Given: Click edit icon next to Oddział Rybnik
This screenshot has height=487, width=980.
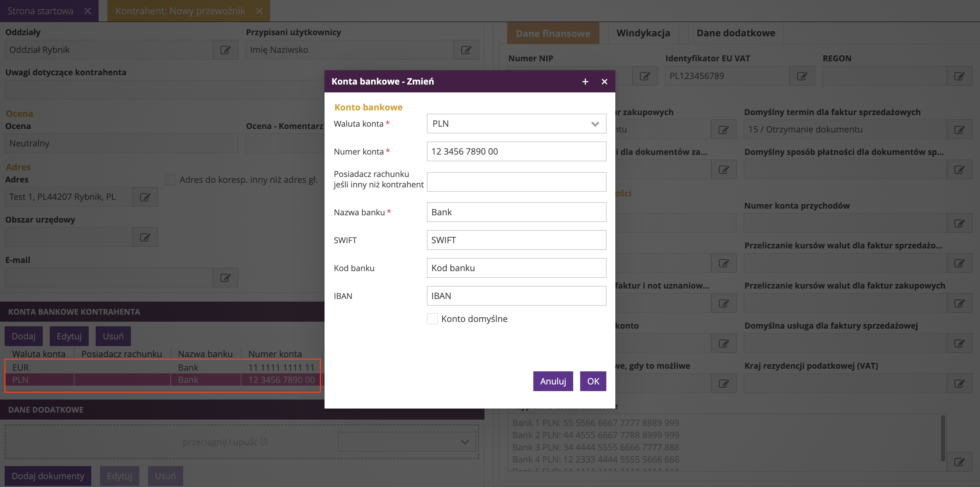Looking at the screenshot, I should [x=225, y=50].
